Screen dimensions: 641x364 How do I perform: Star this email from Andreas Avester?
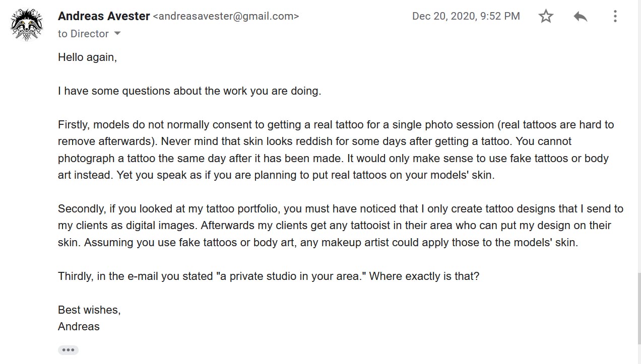tap(546, 16)
